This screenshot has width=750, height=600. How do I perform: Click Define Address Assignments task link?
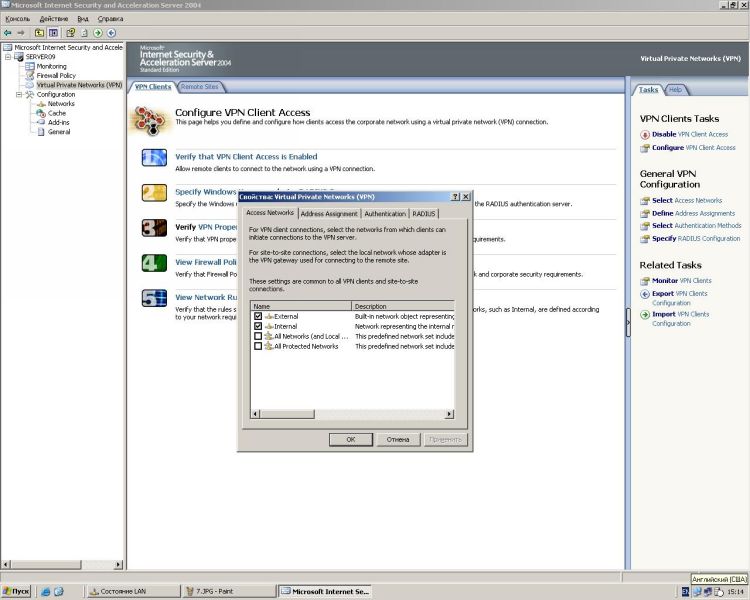coord(693,213)
